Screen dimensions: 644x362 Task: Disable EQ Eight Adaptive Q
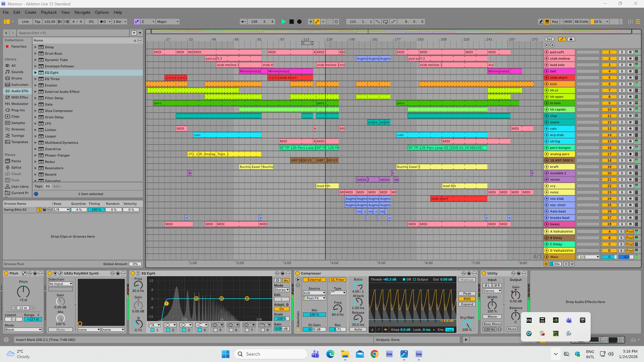[x=281, y=309]
